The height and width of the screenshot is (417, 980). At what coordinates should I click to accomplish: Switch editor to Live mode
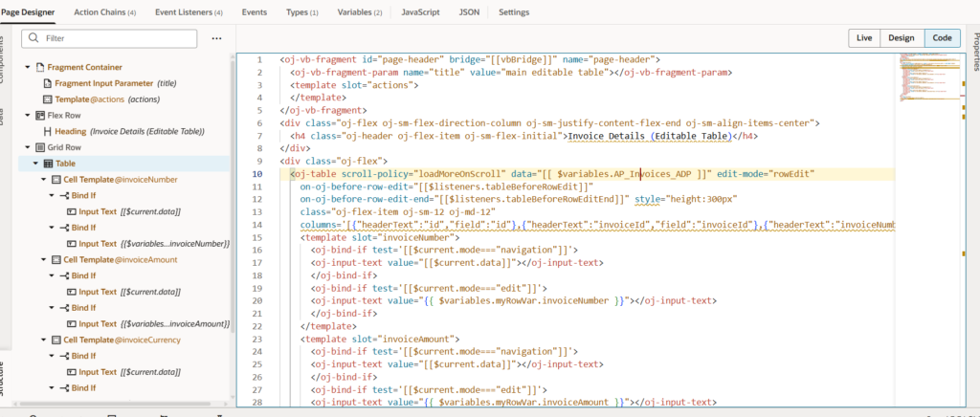pos(864,38)
